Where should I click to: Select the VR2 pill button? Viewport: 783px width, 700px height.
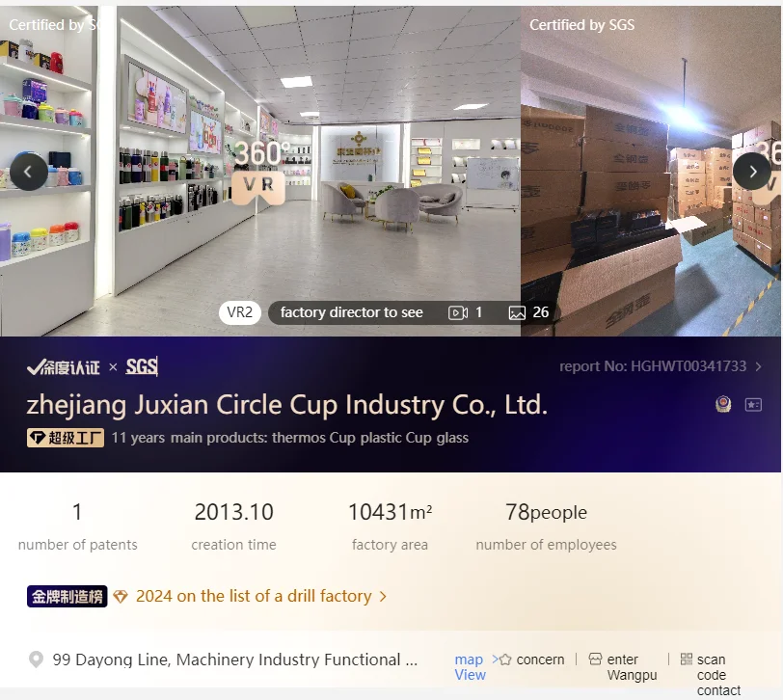[x=240, y=312]
